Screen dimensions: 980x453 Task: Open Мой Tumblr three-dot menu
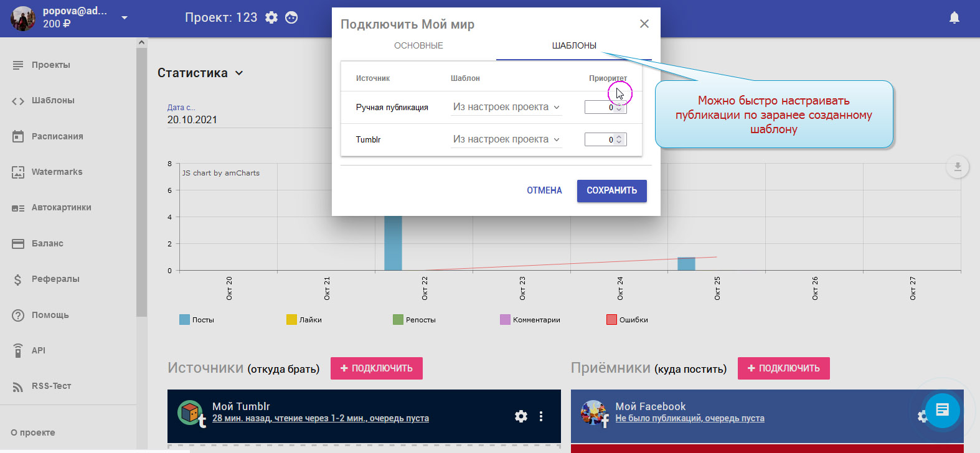(x=541, y=416)
